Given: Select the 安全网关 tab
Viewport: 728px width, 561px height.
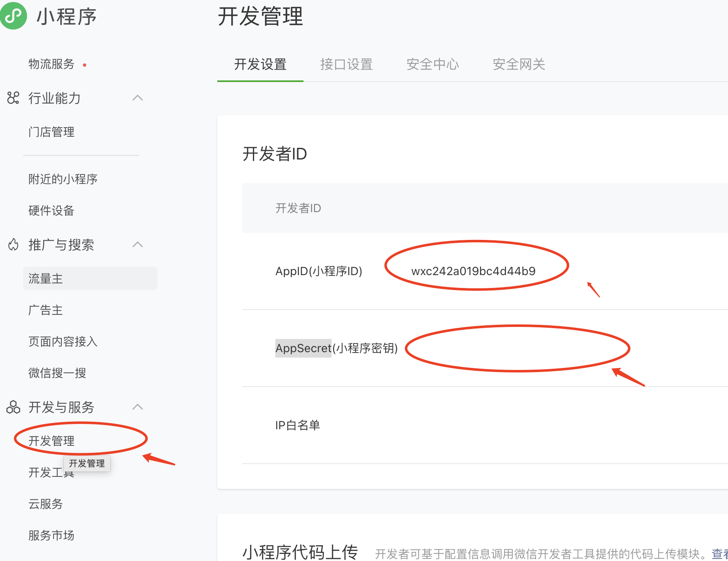Looking at the screenshot, I should pyautogui.click(x=519, y=64).
